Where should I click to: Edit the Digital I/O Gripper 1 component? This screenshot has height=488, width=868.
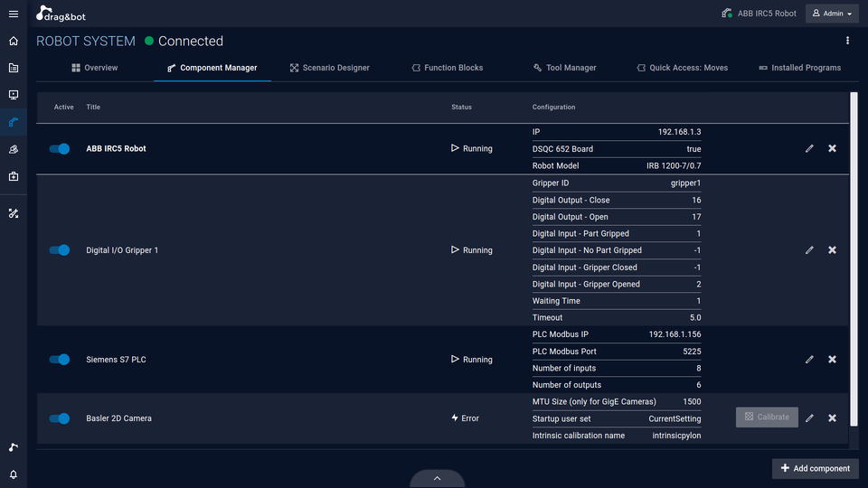pyautogui.click(x=809, y=250)
